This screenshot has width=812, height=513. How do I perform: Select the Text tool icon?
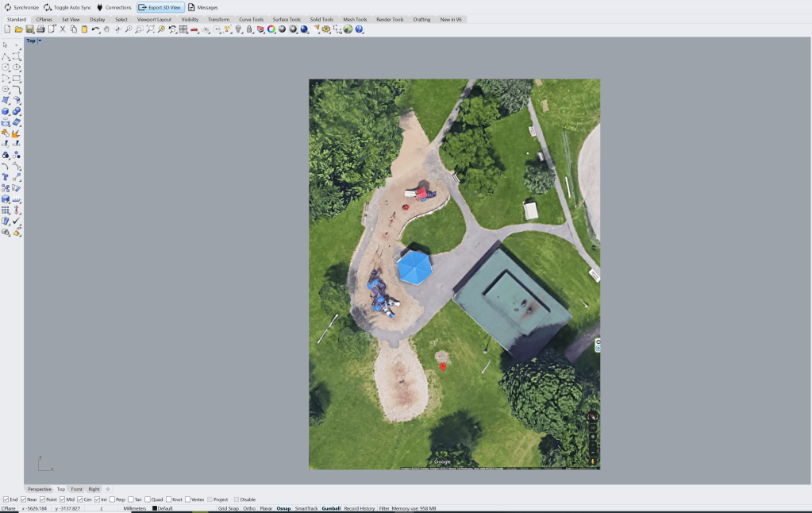click(x=6, y=177)
